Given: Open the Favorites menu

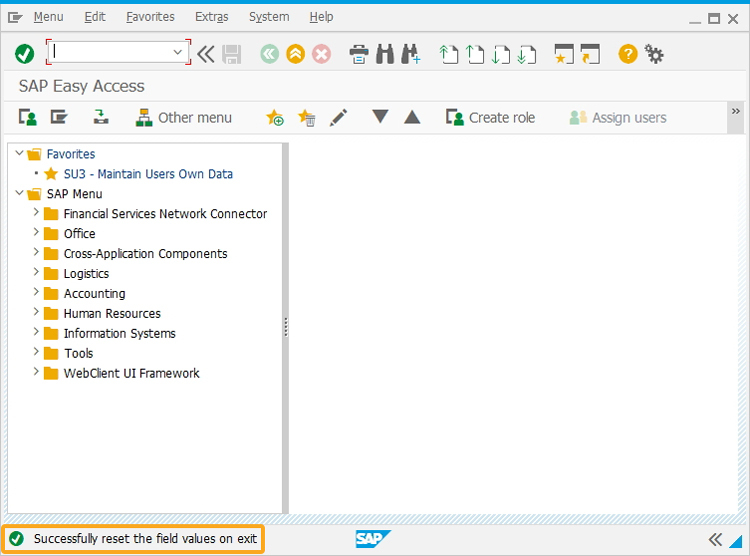Looking at the screenshot, I should click(150, 17).
